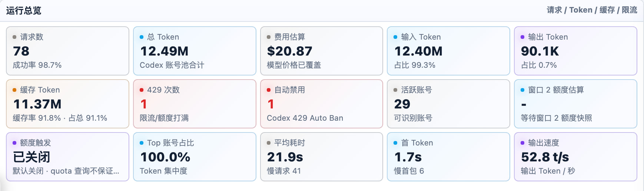Click the red dot beside 429 次数

pos(142,90)
